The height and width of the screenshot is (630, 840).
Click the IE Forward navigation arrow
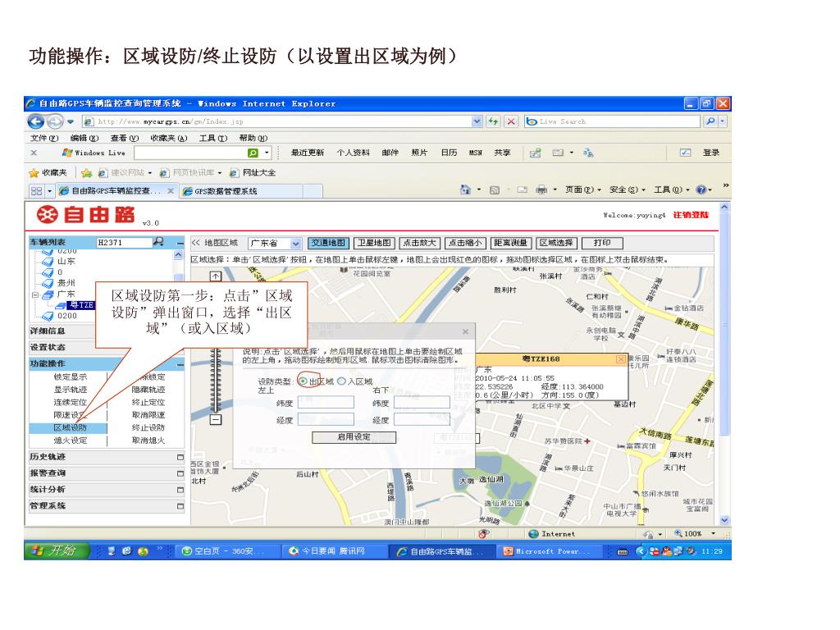pyautogui.click(x=55, y=121)
